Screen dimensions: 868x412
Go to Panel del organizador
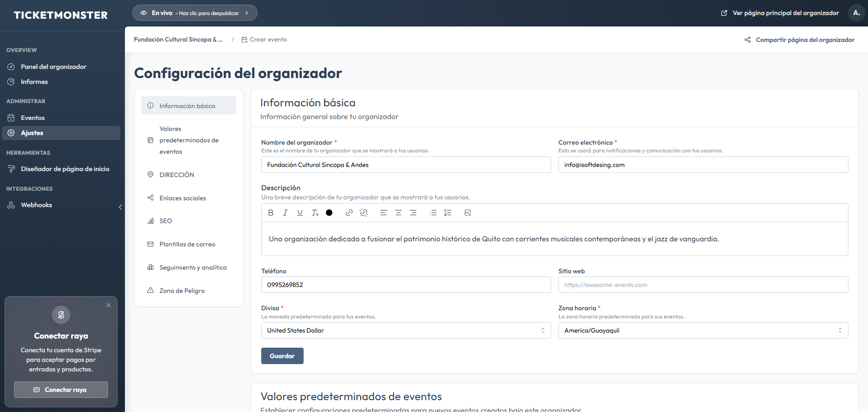coord(61,67)
